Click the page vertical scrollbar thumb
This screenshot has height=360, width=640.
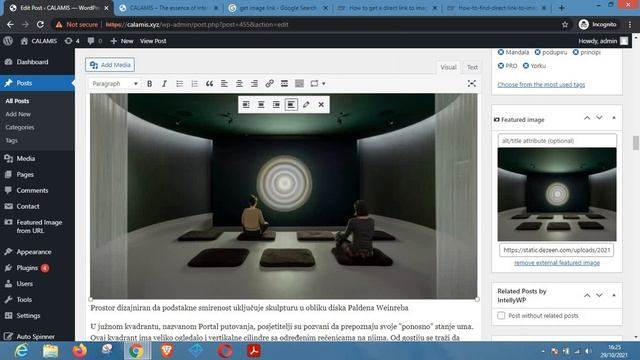636,143
